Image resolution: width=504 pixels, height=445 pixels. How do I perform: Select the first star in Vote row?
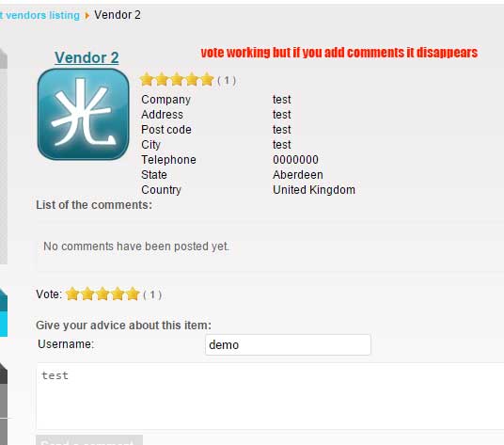tap(72, 294)
